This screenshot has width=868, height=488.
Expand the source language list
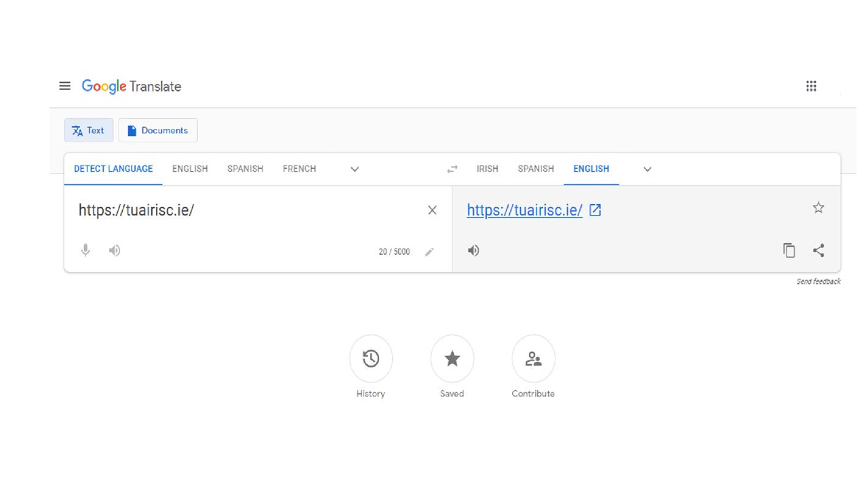click(x=355, y=169)
